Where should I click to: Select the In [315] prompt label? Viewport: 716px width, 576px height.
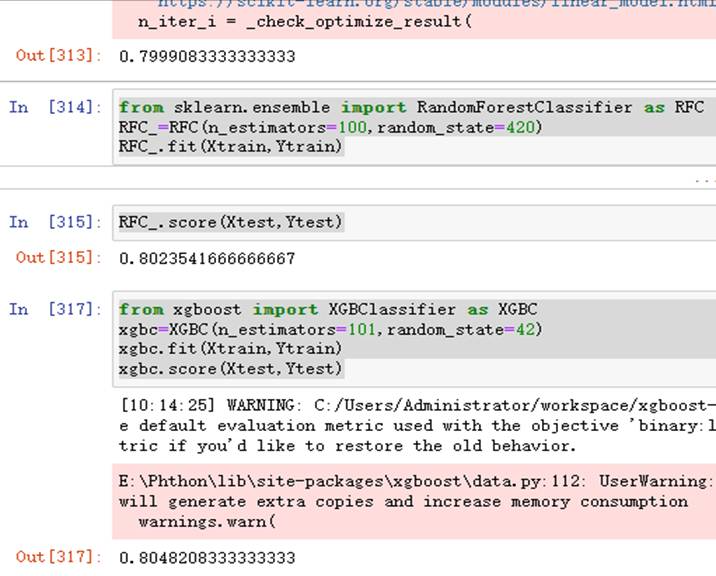tap(55, 222)
